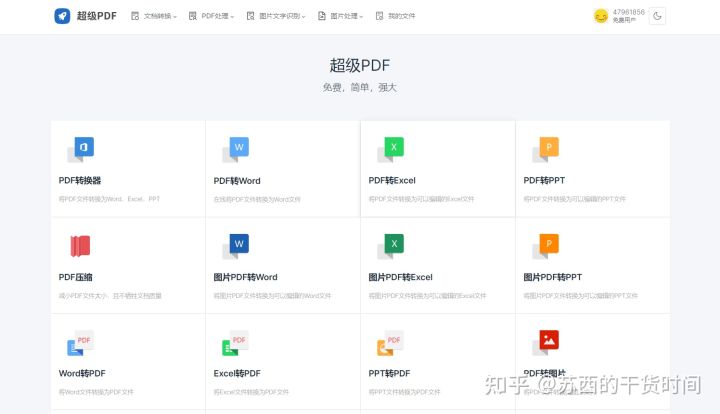The height and width of the screenshot is (414, 720).
Task: Expand the 图片处理 dropdown arrow
Action: coord(361,17)
